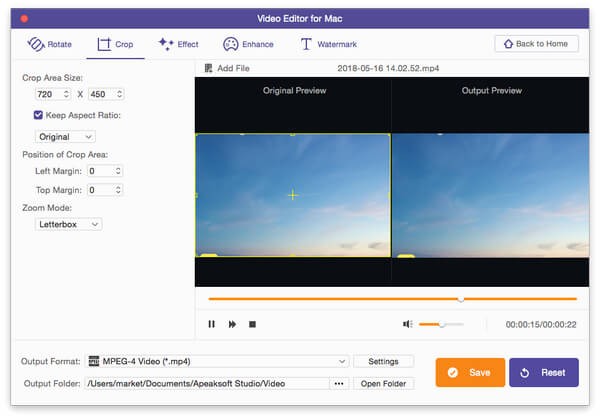This screenshot has width=600, height=419.
Task: Switch to the Crop tab
Action: (x=115, y=44)
